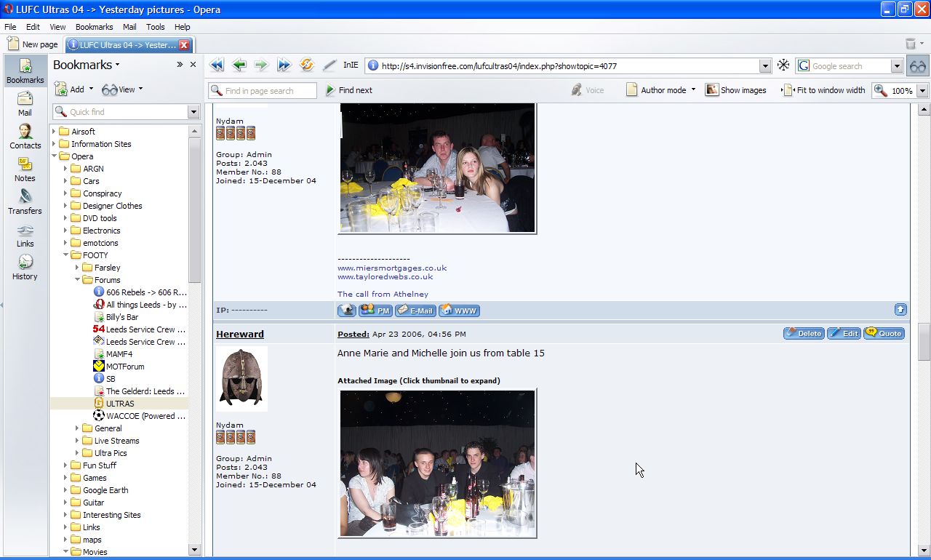The image size is (931, 560).
Task: Open the Contacts panel icon
Action: click(x=25, y=137)
